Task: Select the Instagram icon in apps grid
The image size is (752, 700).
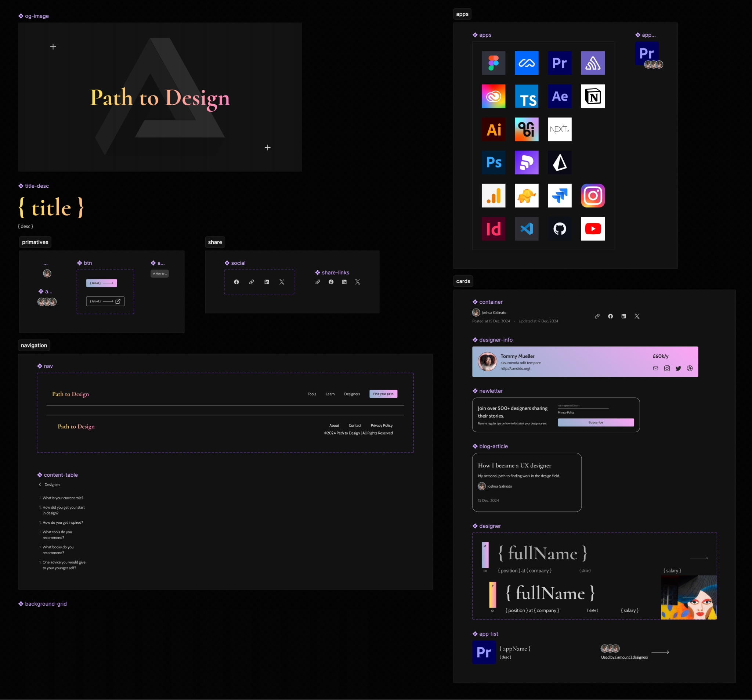Action: click(x=593, y=196)
